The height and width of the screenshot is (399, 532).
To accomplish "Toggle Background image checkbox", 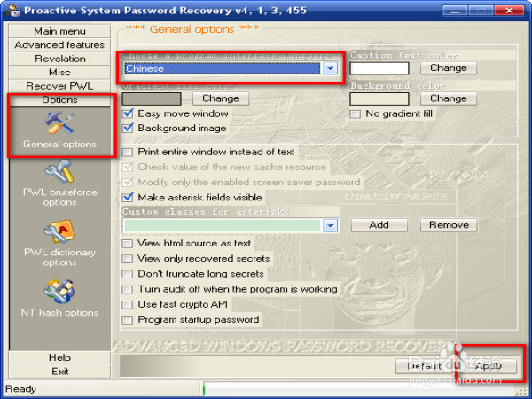I will click(x=128, y=128).
